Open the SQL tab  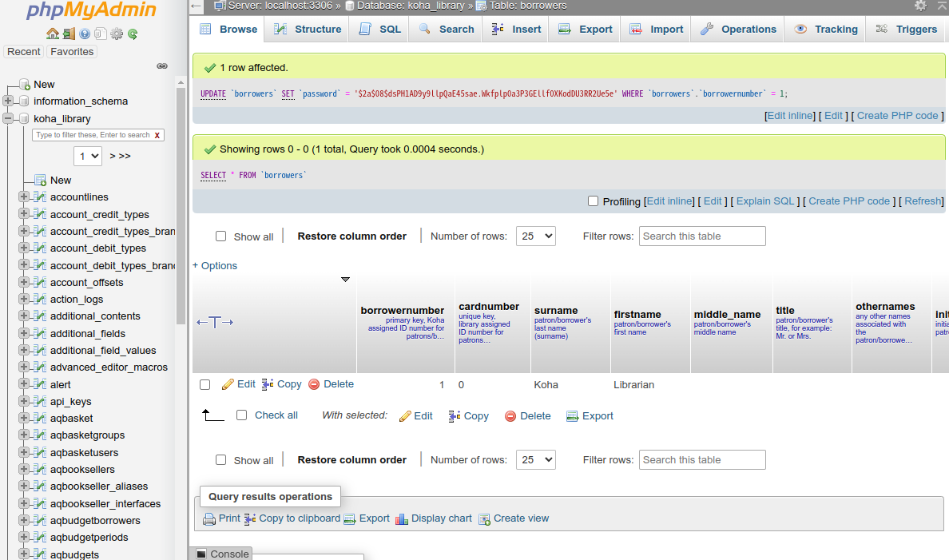point(379,29)
